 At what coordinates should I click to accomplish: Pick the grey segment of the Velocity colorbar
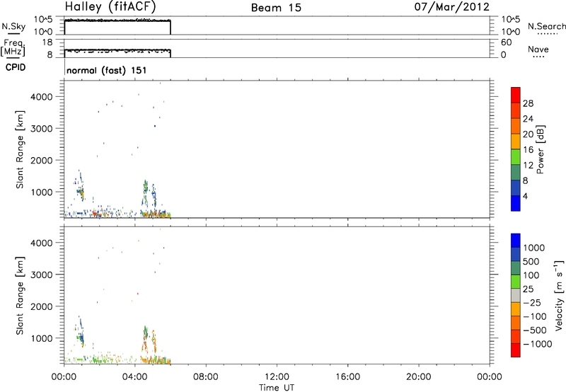pyautogui.click(x=516, y=295)
